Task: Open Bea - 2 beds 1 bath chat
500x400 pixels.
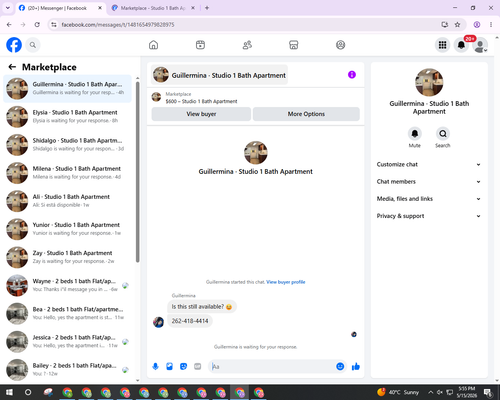Action: tap(67, 314)
